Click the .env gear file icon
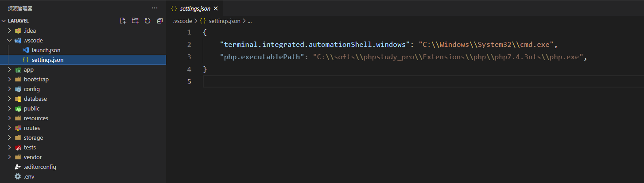The height and width of the screenshot is (183, 644). pyautogui.click(x=18, y=176)
